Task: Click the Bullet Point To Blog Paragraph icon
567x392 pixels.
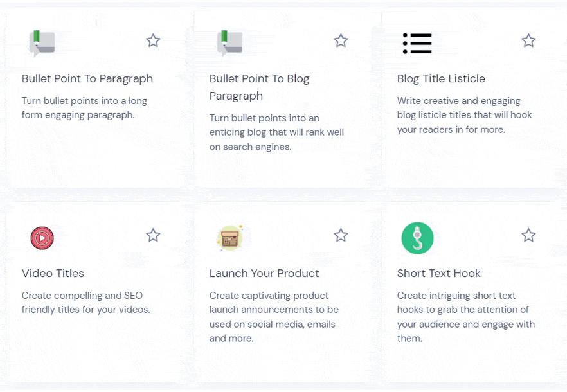Action: [x=230, y=43]
